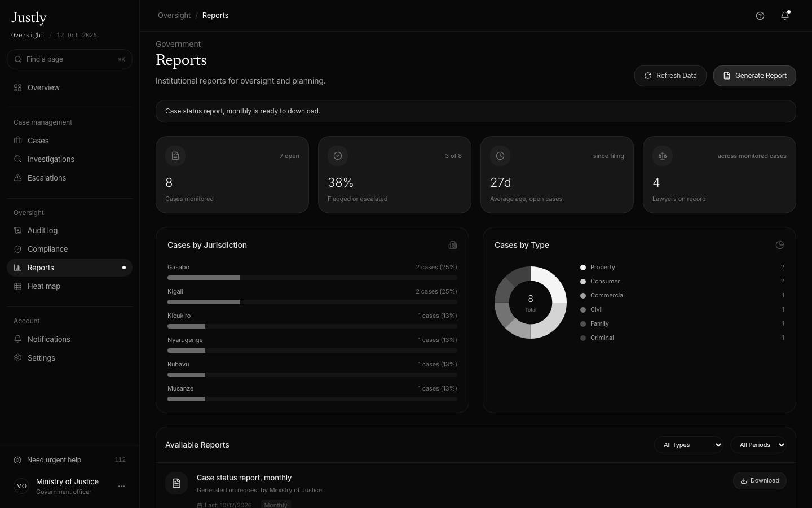This screenshot has width=812, height=508.
Task: Click the Average age clock icon
Action: pos(500,156)
